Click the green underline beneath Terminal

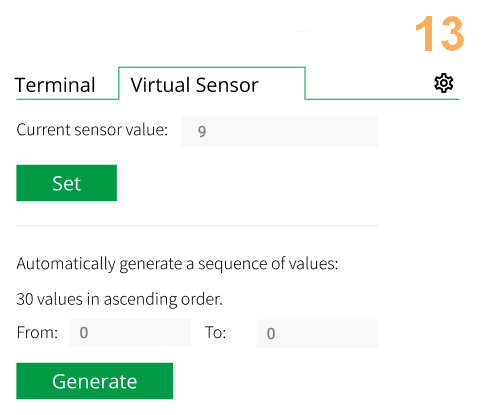(67, 99)
